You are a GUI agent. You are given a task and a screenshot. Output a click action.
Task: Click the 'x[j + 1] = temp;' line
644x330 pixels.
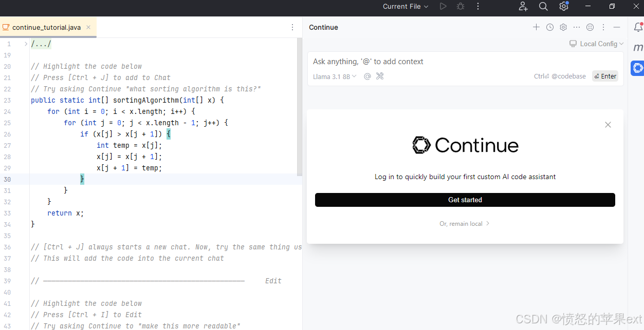[130, 168]
